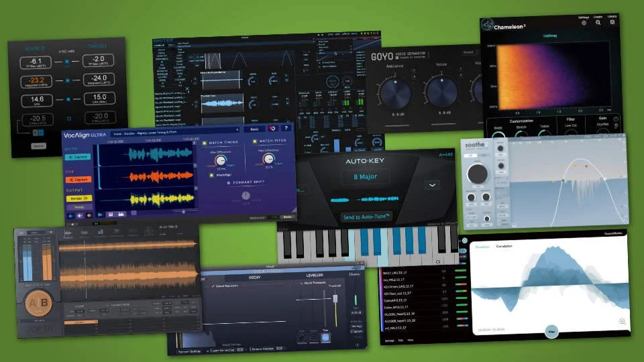Click the yellow output speaker icon in VocAlign
Screen dimensions: 644x362
click(x=89, y=215)
